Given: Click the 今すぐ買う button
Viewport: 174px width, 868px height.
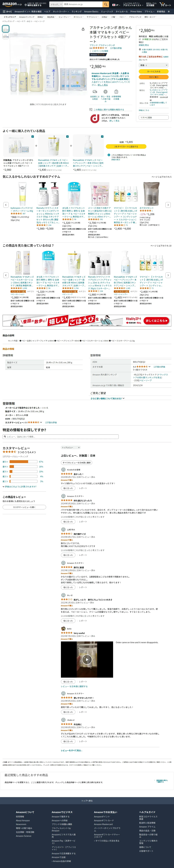Looking at the screenshot, I should pyautogui.click(x=153, y=77).
